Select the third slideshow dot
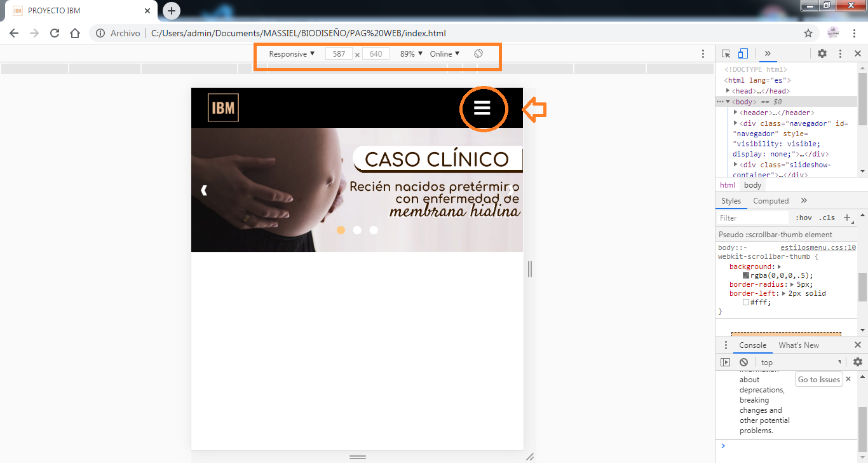 point(374,230)
